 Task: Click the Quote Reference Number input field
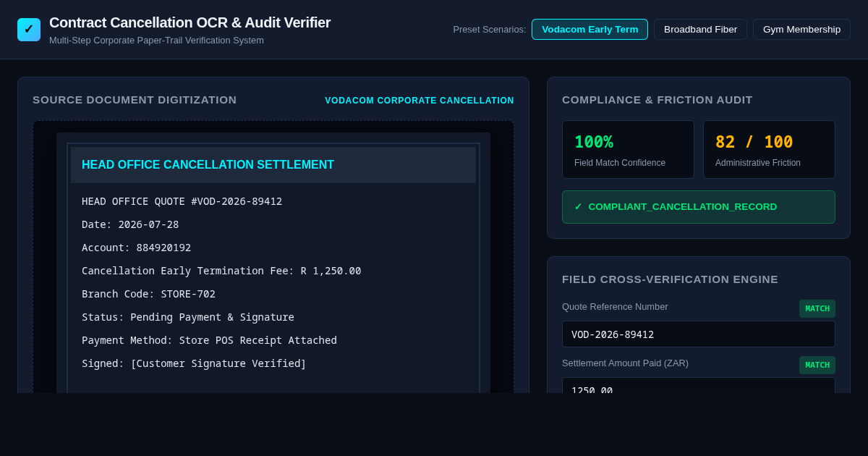pos(699,334)
